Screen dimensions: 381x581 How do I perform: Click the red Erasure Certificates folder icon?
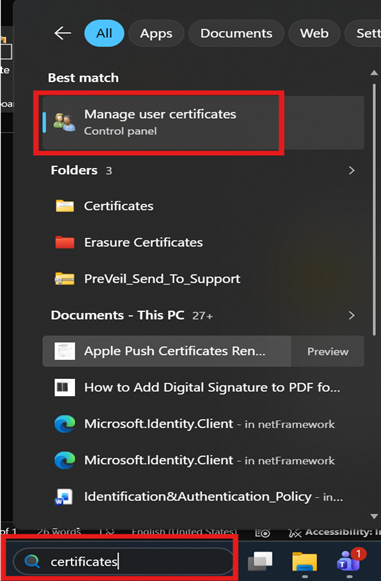(65, 242)
